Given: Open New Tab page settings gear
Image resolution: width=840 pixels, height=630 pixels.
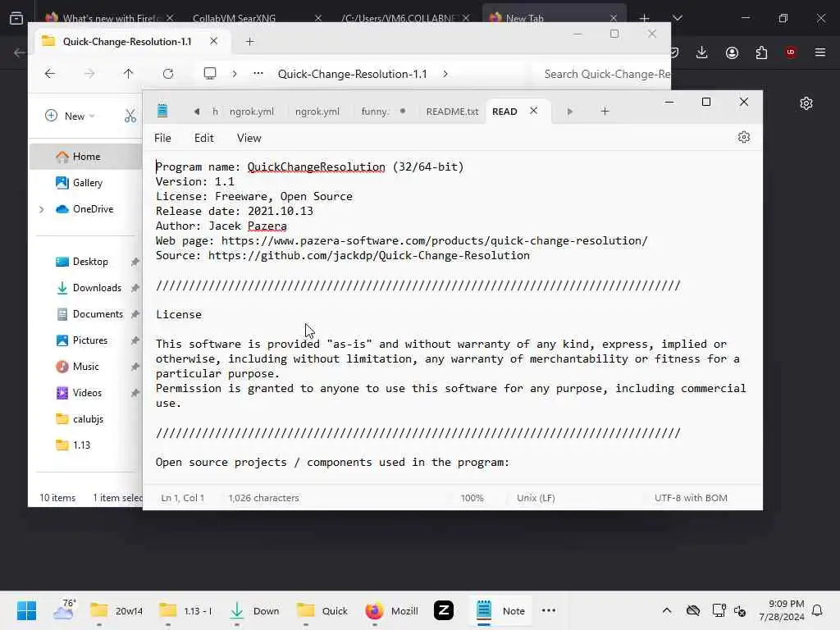Looking at the screenshot, I should (806, 103).
